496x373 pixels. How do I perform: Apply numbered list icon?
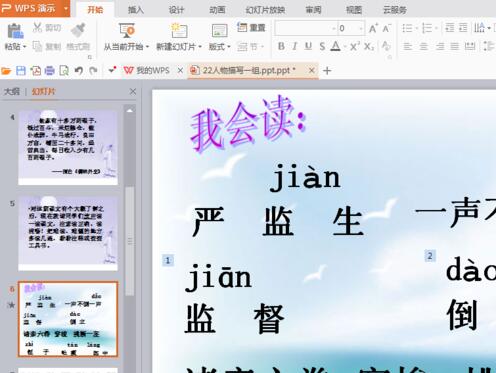click(427, 28)
